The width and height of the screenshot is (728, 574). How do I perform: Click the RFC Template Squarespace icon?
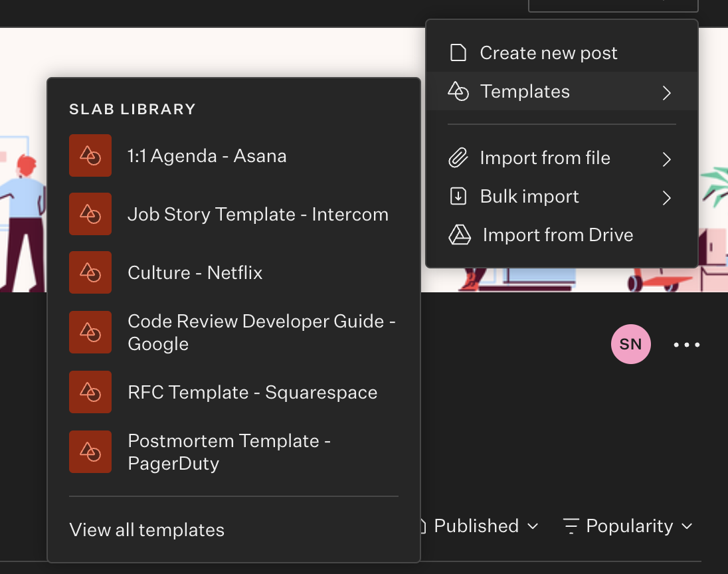(90, 392)
